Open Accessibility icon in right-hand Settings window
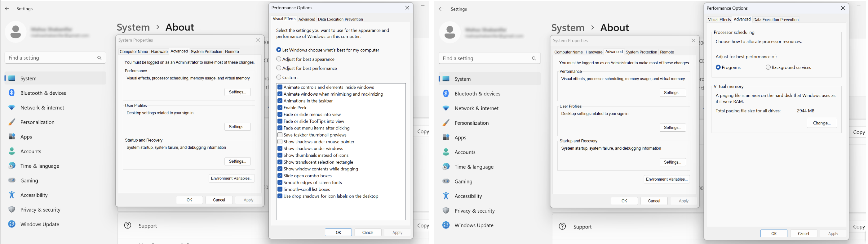The height and width of the screenshot is (244, 868). (x=446, y=196)
